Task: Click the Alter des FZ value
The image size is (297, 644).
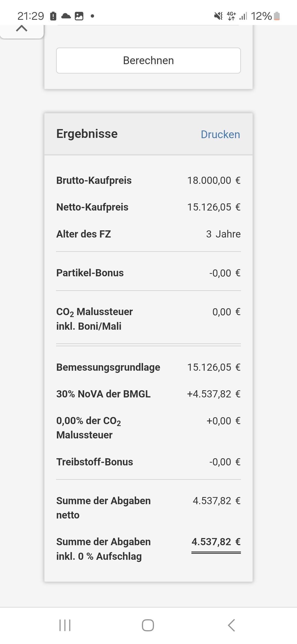Action: click(223, 234)
